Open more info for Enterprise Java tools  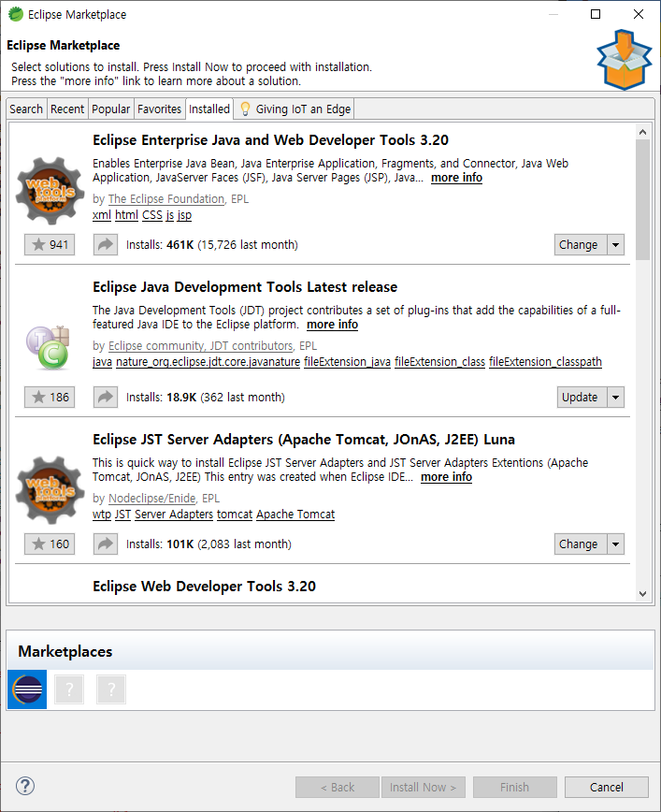(456, 178)
